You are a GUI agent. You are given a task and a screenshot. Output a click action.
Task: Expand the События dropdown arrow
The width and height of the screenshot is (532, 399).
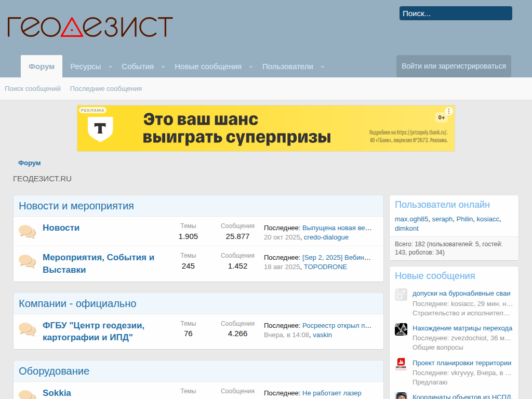coord(163,67)
